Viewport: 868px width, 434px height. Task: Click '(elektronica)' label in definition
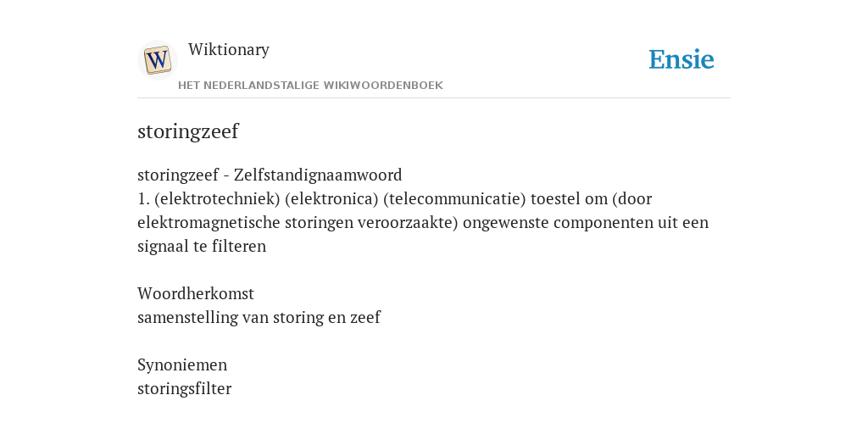click(x=331, y=198)
